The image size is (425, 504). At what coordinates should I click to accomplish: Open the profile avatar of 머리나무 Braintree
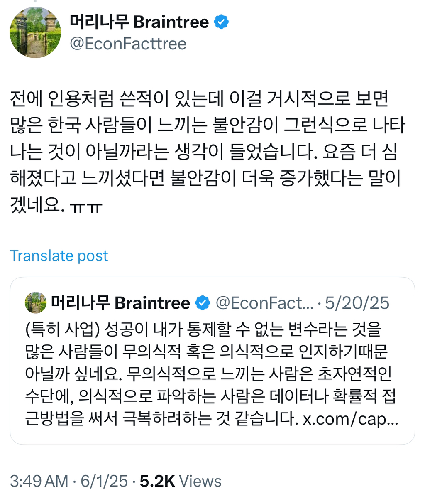35,32
